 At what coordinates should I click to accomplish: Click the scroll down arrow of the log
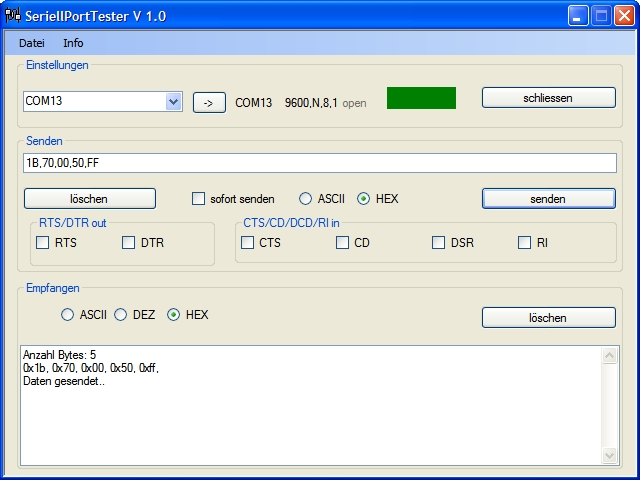point(610,455)
